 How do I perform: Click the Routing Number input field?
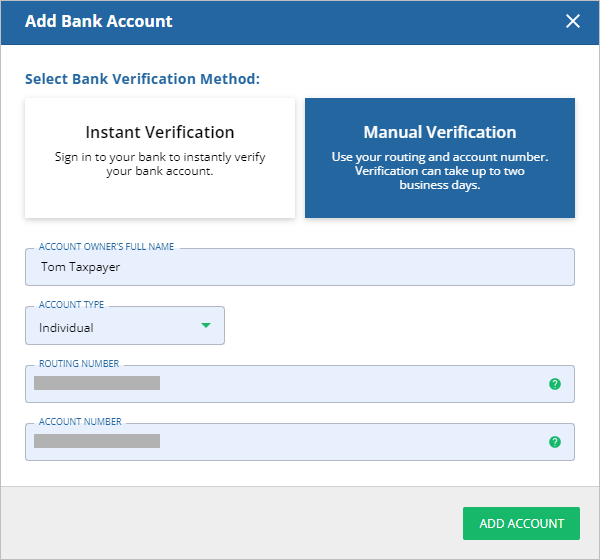click(x=300, y=384)
